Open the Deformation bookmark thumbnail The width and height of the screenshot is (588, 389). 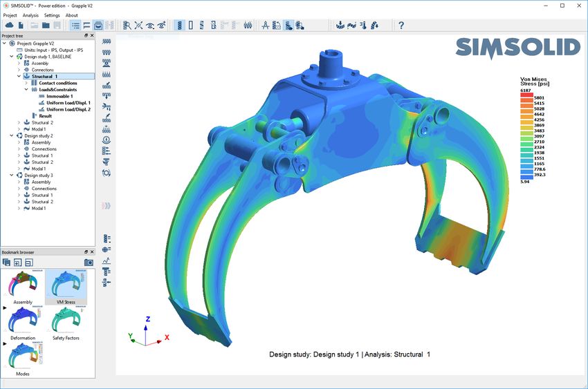[x=23, y=323]
